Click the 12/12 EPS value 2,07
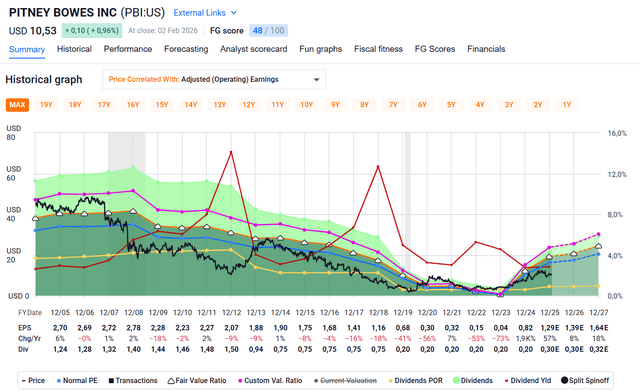 pos(231,328)
